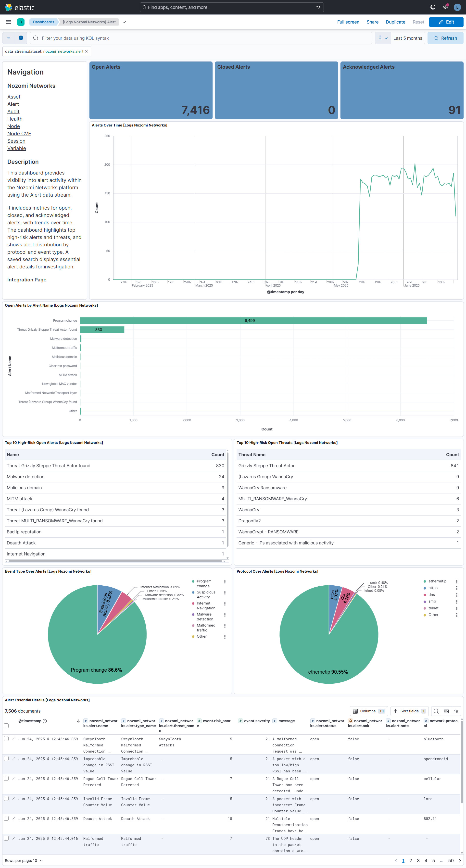This screenshot has height=868, width=466.
Task: Open the newsfeed notifications icon
Action: pyautogui.click(x=445, y=7)
